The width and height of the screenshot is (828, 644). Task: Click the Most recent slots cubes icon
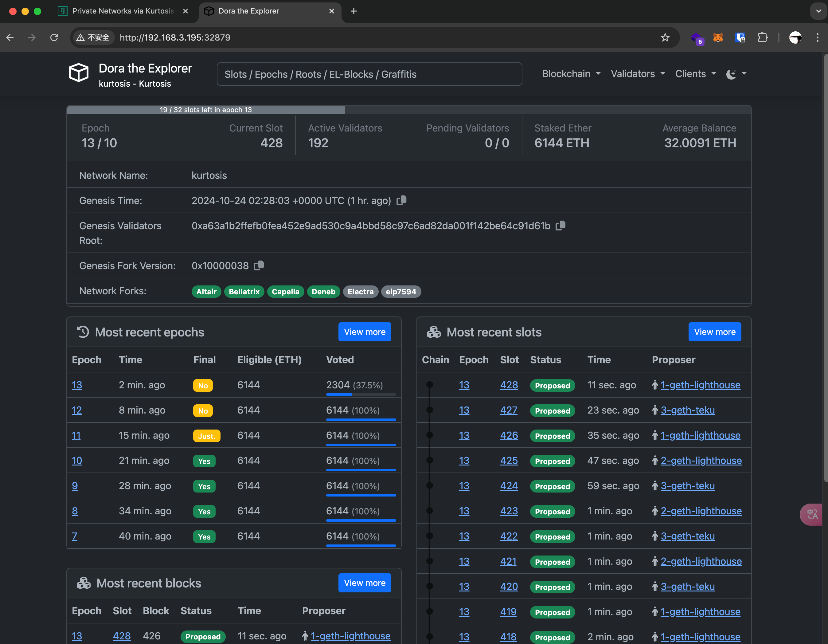(434, 332)
